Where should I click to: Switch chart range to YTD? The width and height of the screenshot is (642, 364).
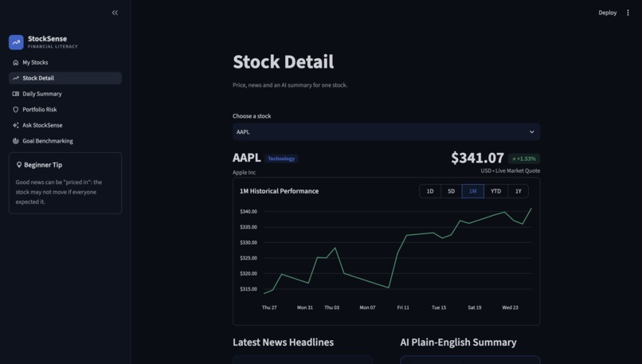point(495,191)
